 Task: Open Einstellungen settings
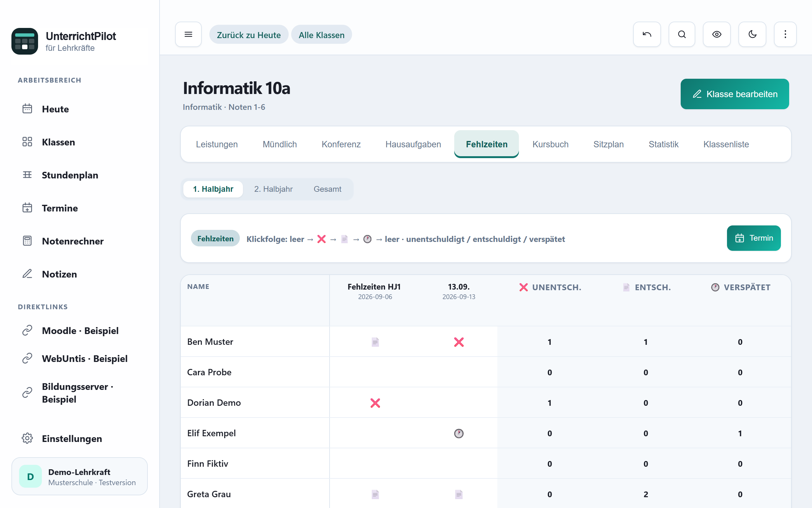pos(80,438)
